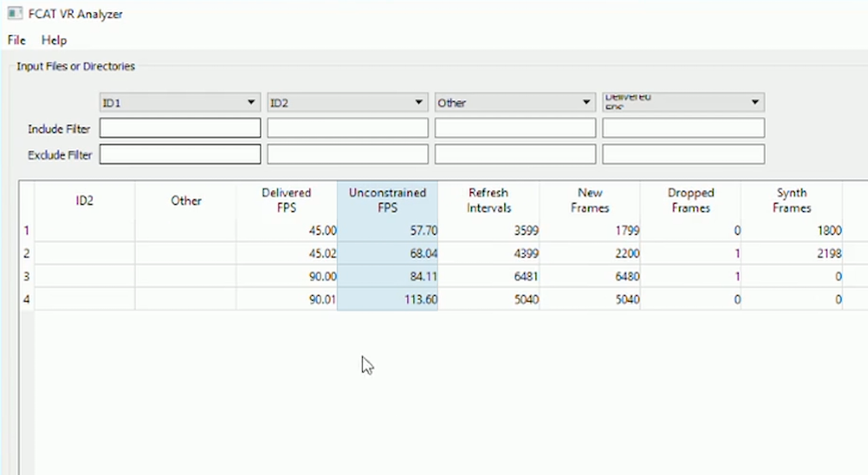Select the Refresh Intervals column header
The width and height of the screenshot is (868, 475).
click(x=488, y=200)
